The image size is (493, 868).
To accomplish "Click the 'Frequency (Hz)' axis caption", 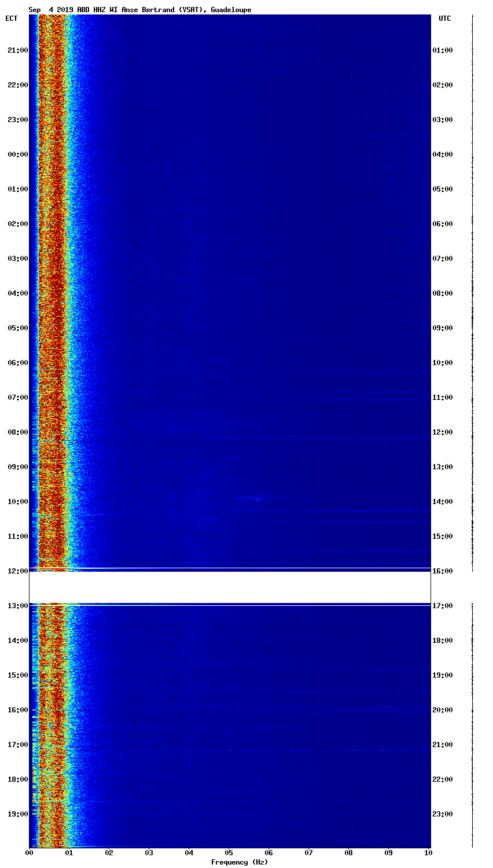I will [x=240, y=862].
